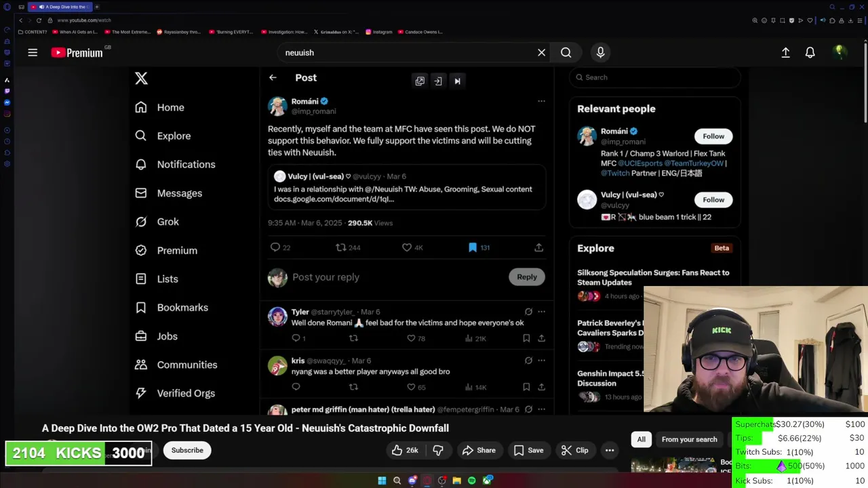Select Explore in the X sidebar
The image size is (868, 488).
pos(163,136)
